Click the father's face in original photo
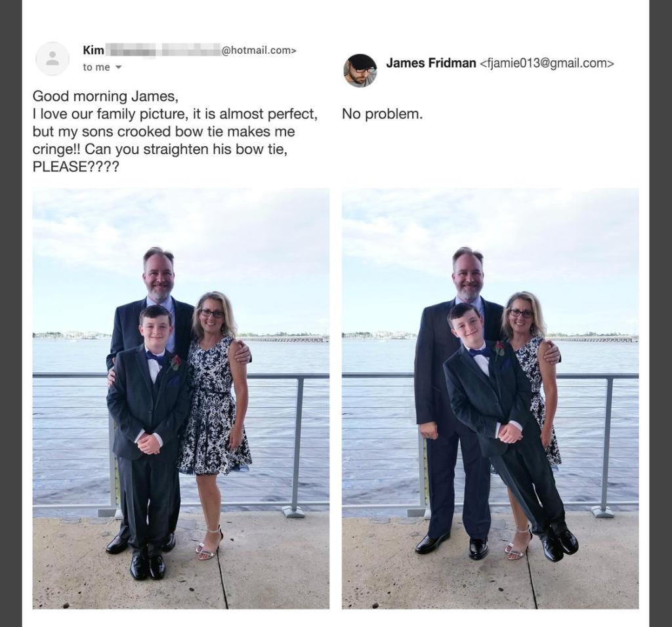The width and height of the screenshot is (672, 627). pyautogui.click(x=159, y=276)
